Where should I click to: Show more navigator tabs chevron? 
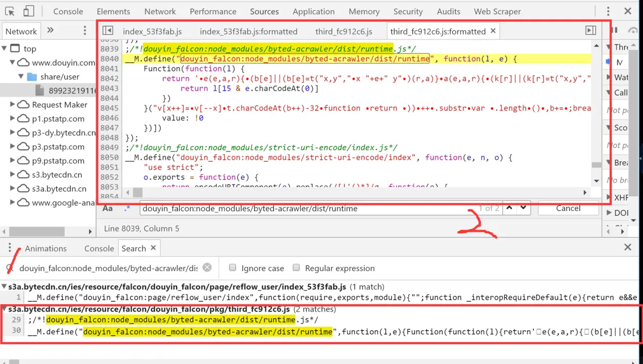click(50, 31)
